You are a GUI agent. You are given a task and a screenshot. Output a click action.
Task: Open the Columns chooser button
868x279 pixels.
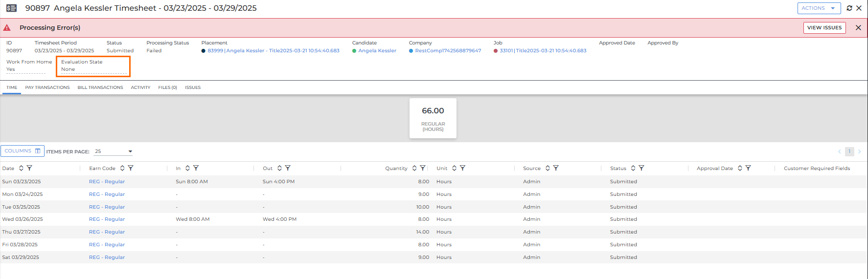point(23,151)
